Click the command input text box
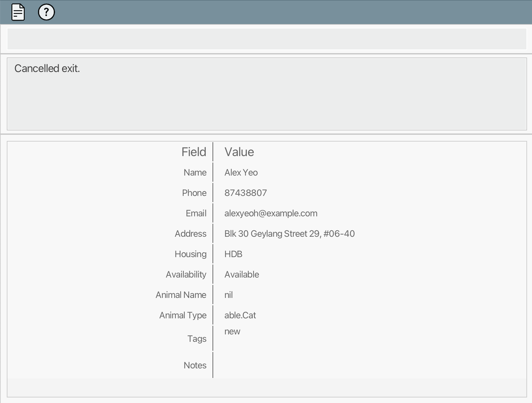Screen dimensions: 532x403 click(x=267, y=39)
